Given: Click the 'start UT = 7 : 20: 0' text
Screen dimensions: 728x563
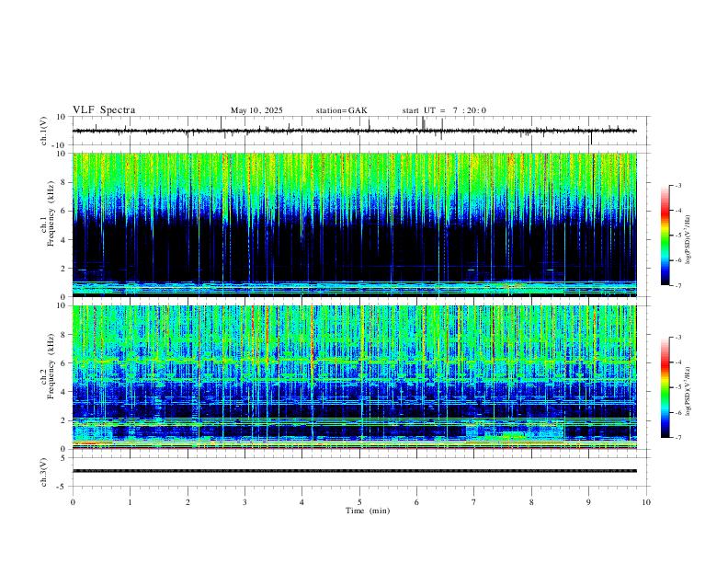Looking at the screenshot, I should [x=444, y=110].
